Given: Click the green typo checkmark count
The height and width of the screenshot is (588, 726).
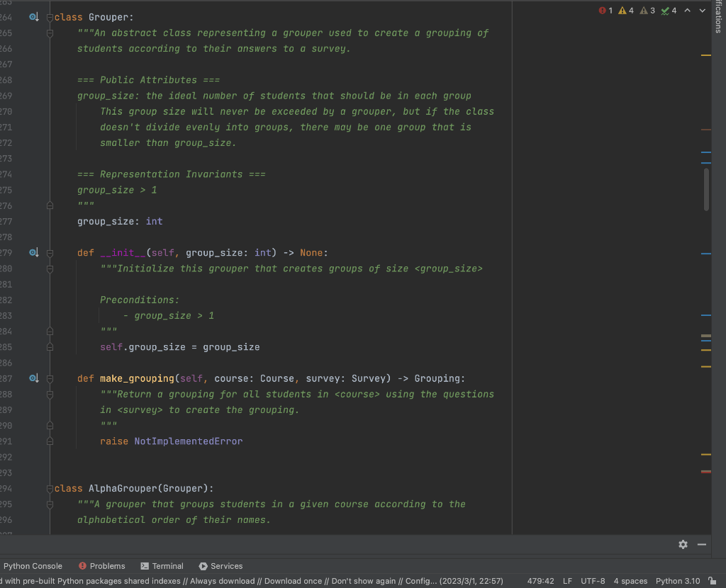Looking at the screenshot, I should 669,11.
